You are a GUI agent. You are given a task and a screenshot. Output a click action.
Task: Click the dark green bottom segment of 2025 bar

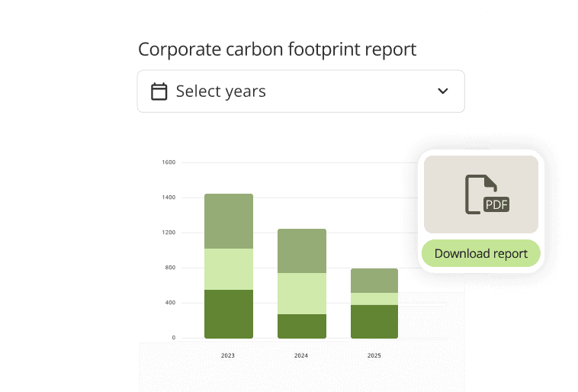pos(374,321)
